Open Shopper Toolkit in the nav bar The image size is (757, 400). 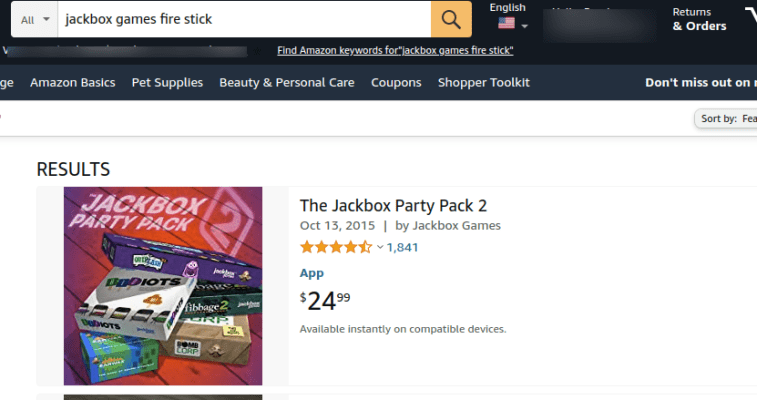pyautogui.click(x=483, y=82)
